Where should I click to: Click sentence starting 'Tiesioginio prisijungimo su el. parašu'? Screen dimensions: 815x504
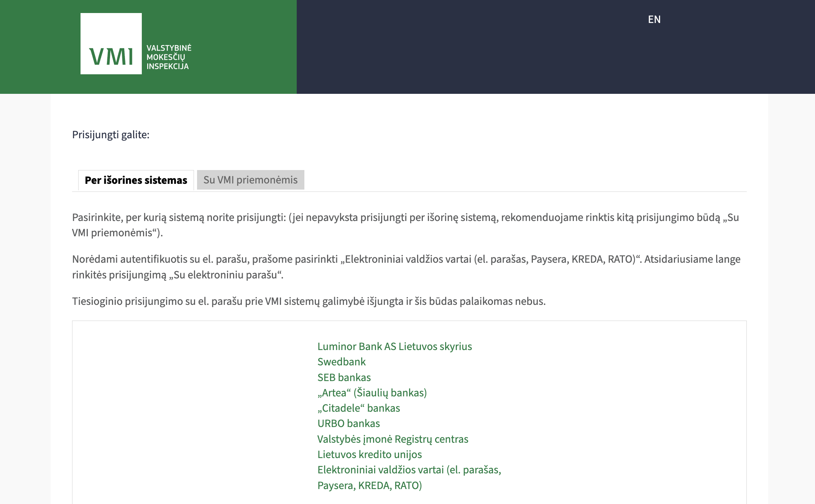click(x=309, y=301)
